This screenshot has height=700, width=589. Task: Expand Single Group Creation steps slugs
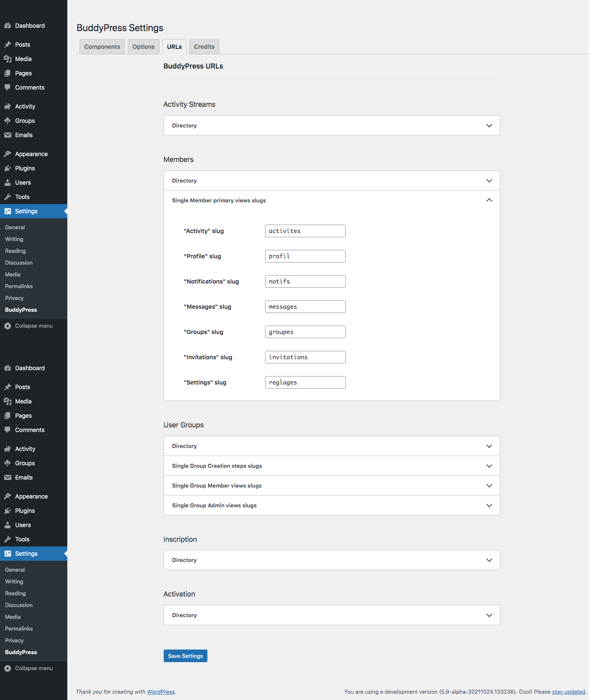[332, 466]
